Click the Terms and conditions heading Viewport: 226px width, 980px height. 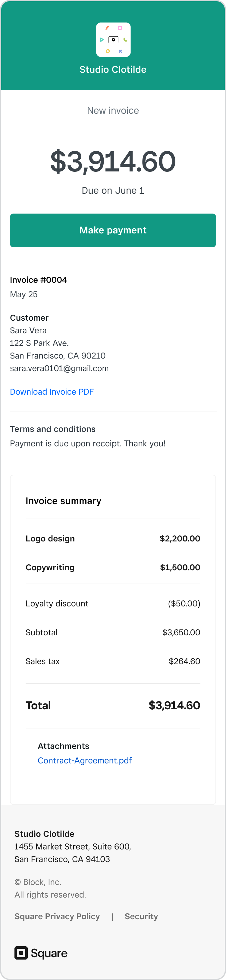click(x=53, y=429)
